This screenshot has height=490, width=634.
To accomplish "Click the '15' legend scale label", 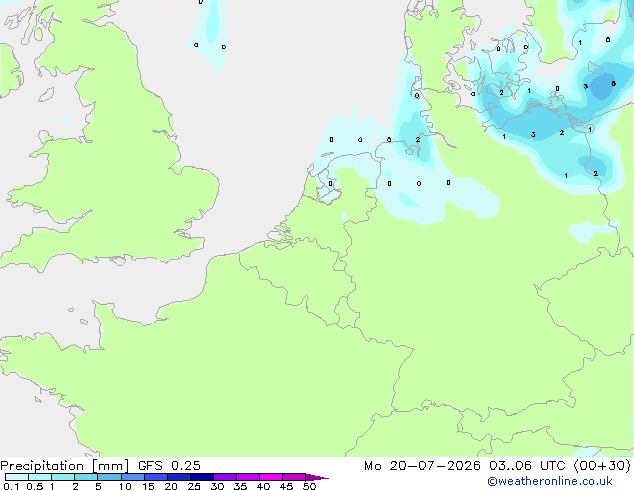I will pyautogui.click(x=148, y=486).
